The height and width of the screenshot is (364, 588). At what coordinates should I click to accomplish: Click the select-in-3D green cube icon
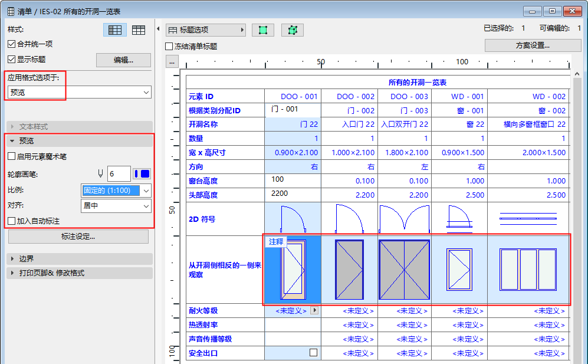pyautogui.click(x=293, y=30)
